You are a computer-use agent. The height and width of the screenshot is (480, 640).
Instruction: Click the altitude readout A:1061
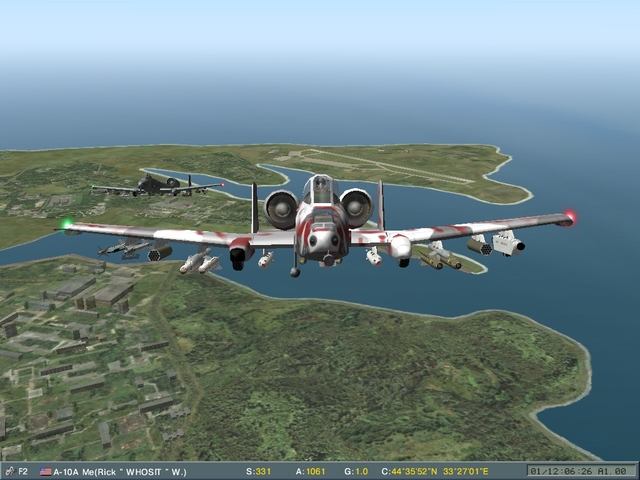(x=310, y=472)
